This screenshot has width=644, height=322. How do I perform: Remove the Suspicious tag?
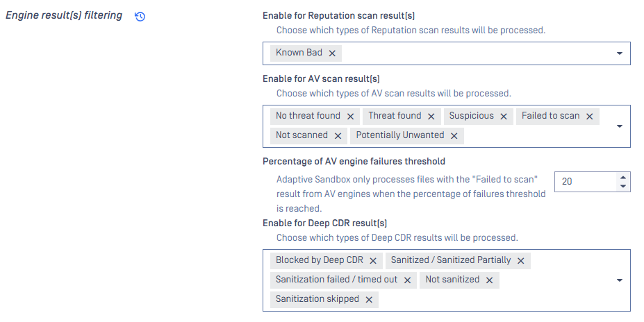504,117
